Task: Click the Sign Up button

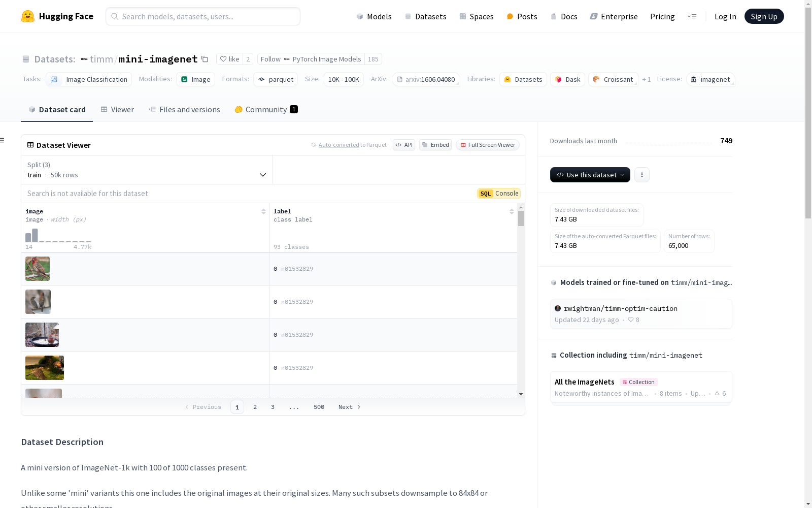Action: pos(764,16)
